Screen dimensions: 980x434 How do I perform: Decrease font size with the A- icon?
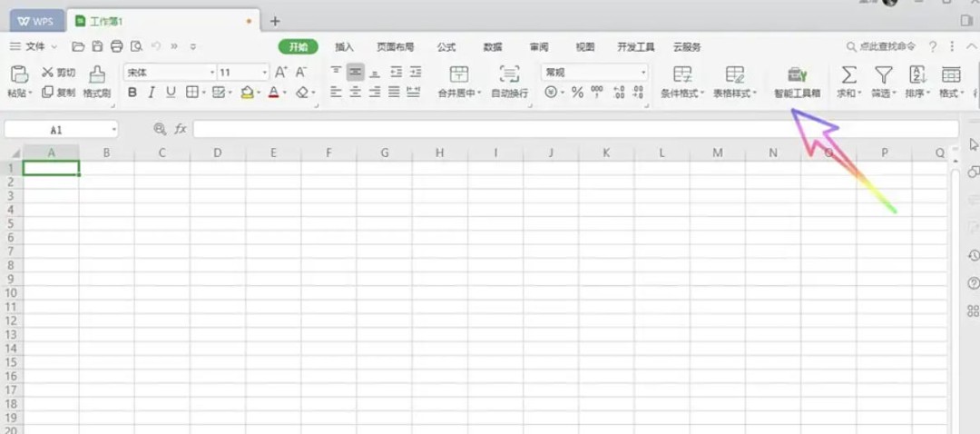301,73
